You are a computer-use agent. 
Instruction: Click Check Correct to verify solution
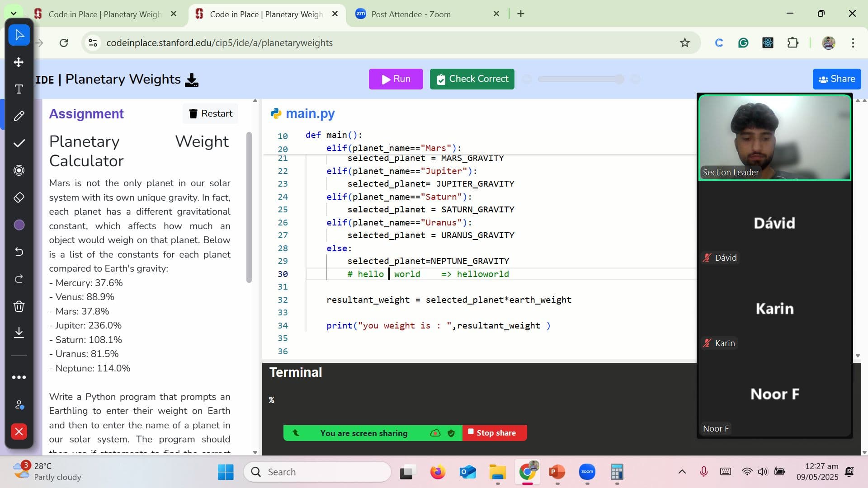pyautogui.click(x=472, y=79)
